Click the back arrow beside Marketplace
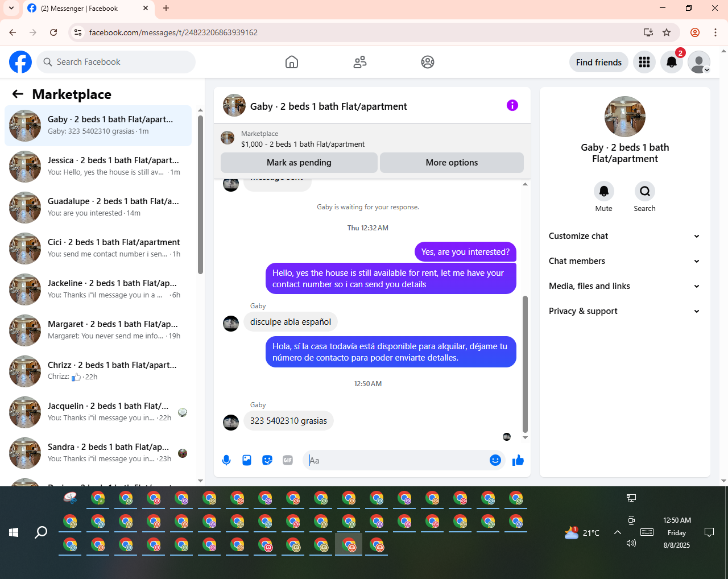The image size is (728, 579). [18, 94]
